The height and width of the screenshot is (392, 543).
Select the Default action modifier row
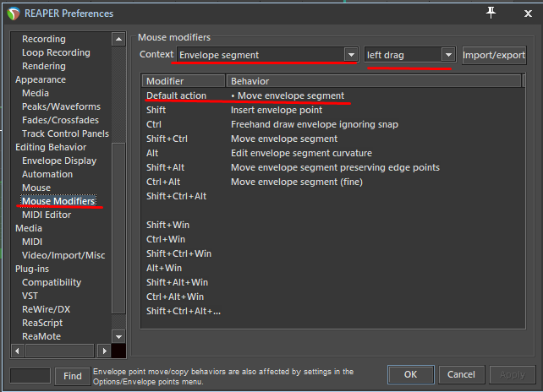click(x=332, y=95)
